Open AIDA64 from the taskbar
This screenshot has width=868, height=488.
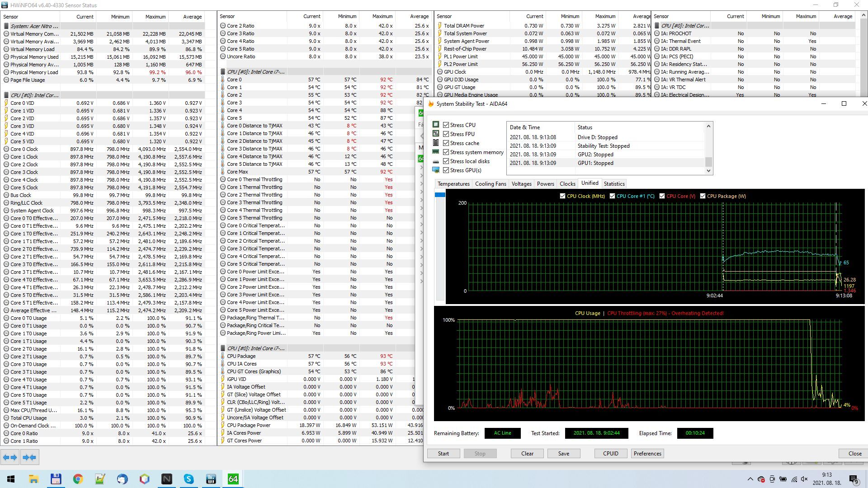click(233, 479)
